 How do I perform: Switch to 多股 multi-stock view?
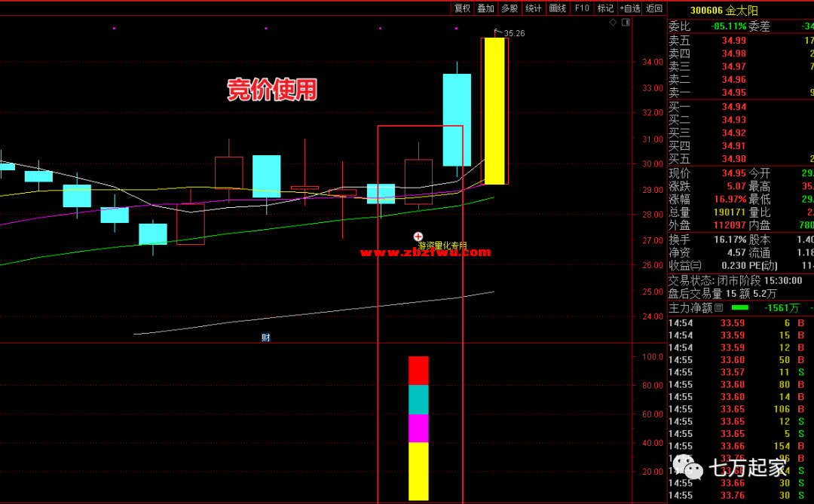click(x=510, y=8)
